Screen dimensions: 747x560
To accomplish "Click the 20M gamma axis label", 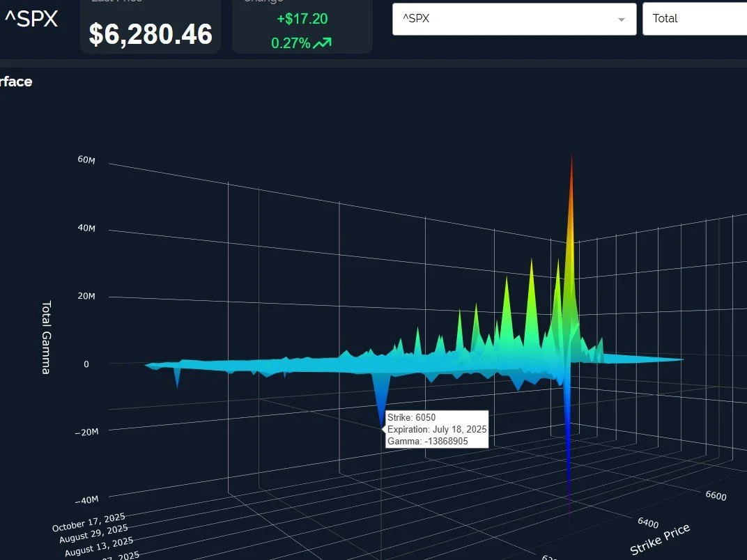I will (x=86, y=296).
